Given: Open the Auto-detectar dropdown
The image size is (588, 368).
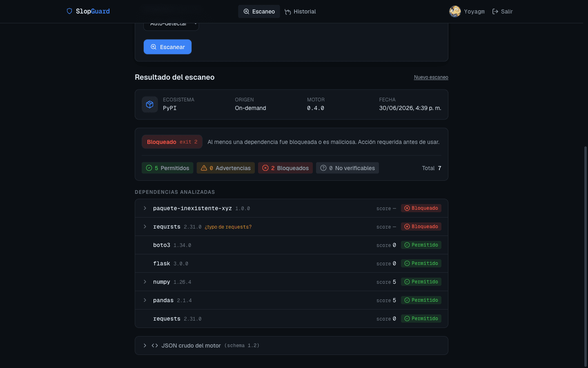Looking at the screenshot, I should click(x=171, y=25).
